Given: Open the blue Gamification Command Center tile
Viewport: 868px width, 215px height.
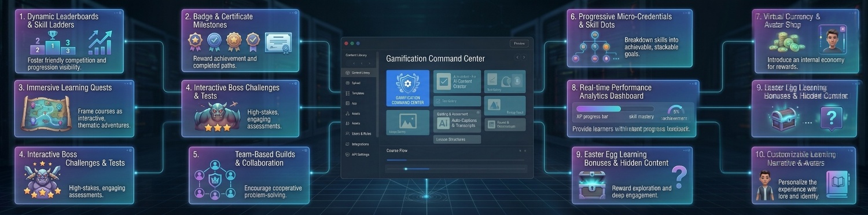Looking at the screenshot, I should 408,88.
